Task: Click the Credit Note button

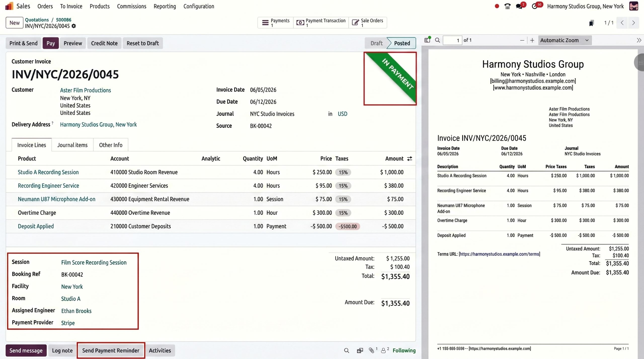Action: [x=104, y=43]
